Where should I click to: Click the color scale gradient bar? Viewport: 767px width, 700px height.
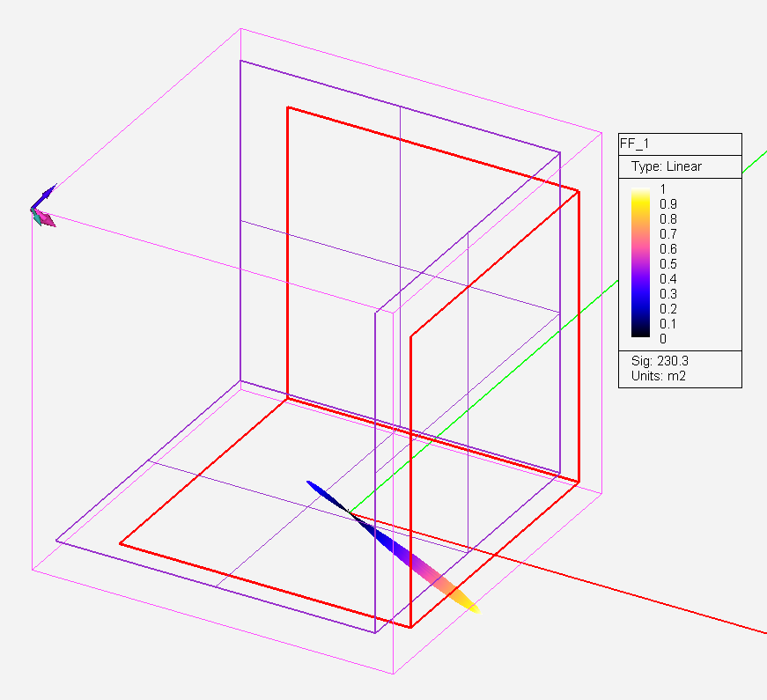point(640,262)
